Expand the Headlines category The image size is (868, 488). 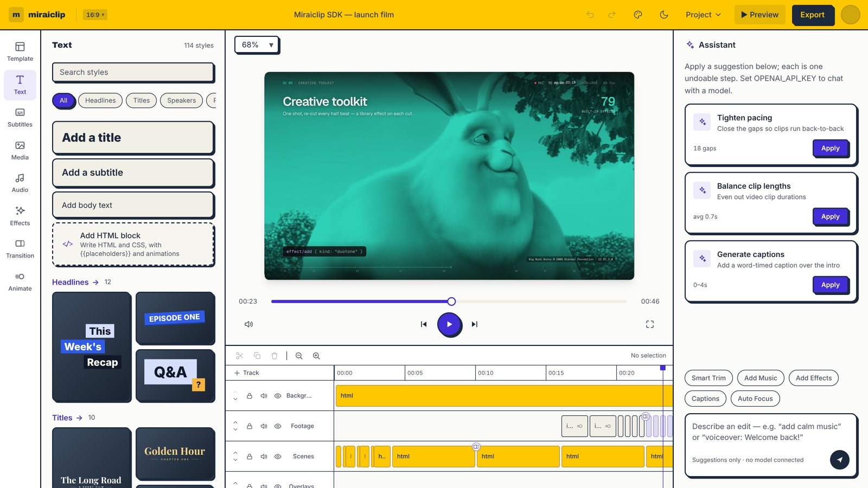coord(75,282)
